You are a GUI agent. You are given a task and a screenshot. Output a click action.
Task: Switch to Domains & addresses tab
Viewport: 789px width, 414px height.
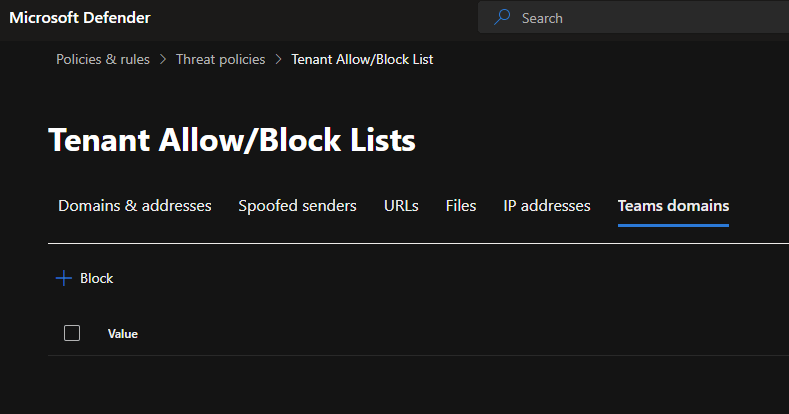(135, 206)
